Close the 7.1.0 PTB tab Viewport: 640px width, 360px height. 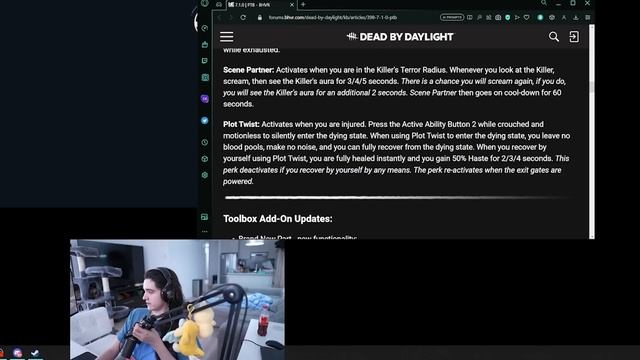pos(292,4)
